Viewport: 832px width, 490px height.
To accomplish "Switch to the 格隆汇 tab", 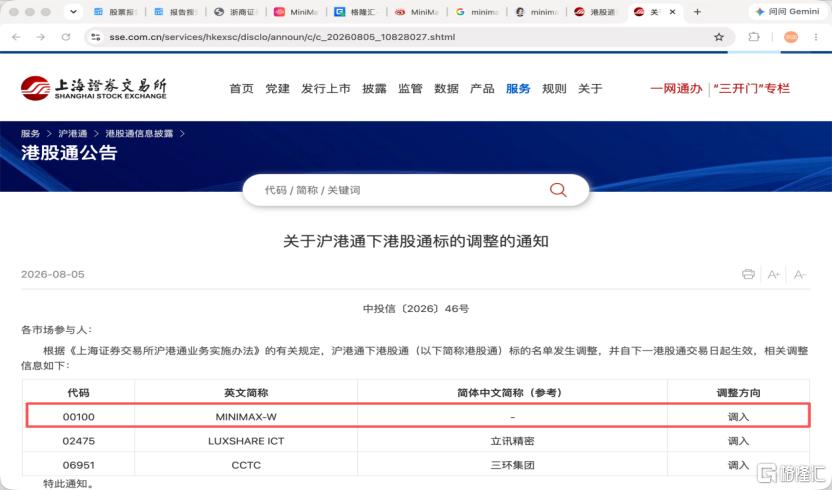I will tap(356, 12).
